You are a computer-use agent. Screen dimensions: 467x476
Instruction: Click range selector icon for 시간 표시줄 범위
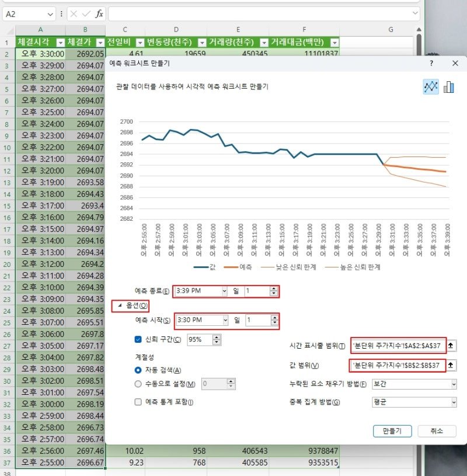451,345
